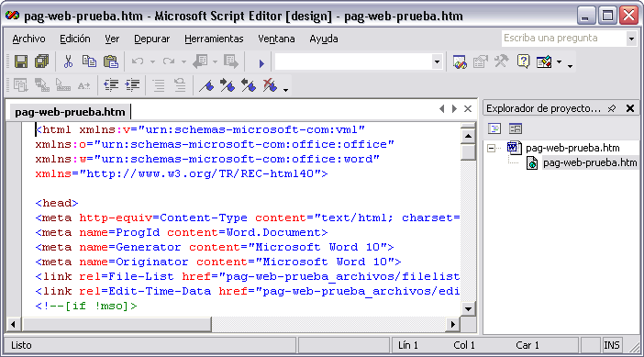Click the horizontal scrollbar right arrow
This screenshot has height=357, width=644.
(452, 324)
